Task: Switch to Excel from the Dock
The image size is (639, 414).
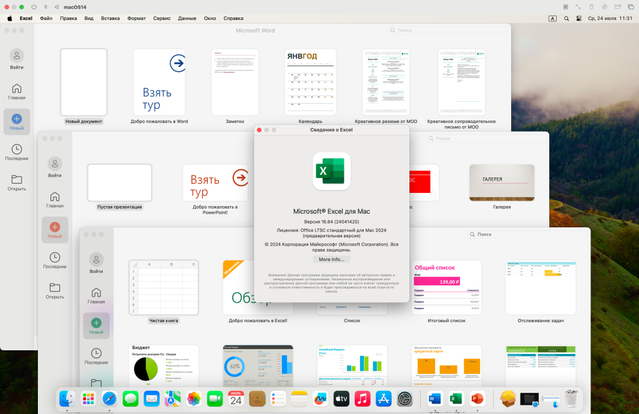Action: point(456,399)
